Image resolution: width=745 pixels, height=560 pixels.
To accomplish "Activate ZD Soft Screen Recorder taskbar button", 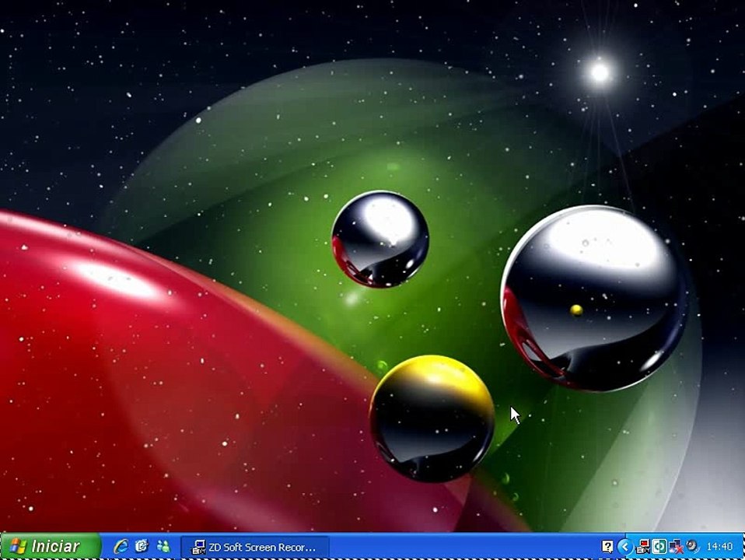I will tap(255, 547).
